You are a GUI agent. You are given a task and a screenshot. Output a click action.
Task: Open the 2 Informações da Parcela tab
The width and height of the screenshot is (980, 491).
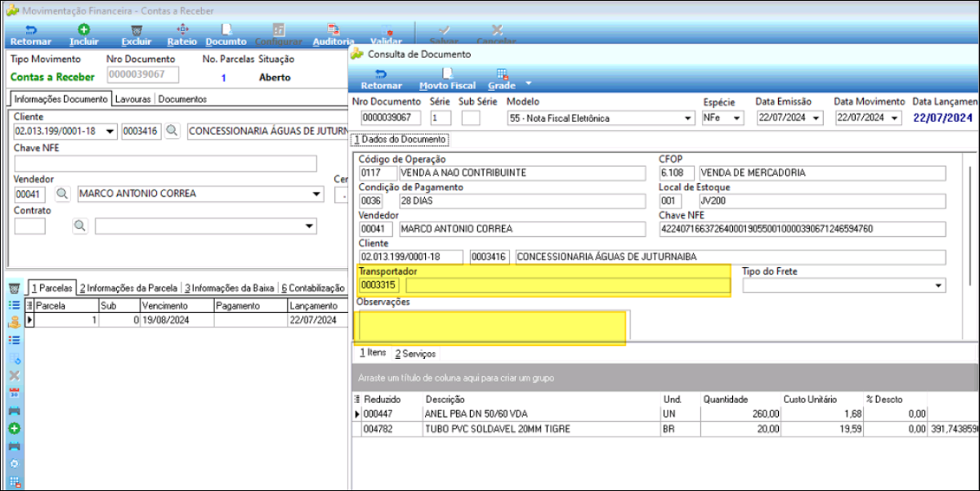[x=128, y=288]
